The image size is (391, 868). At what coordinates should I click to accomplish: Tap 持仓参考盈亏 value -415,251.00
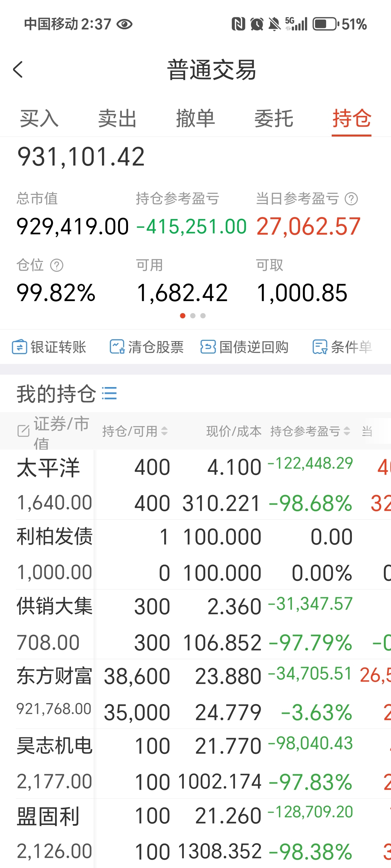coord(192,226)
